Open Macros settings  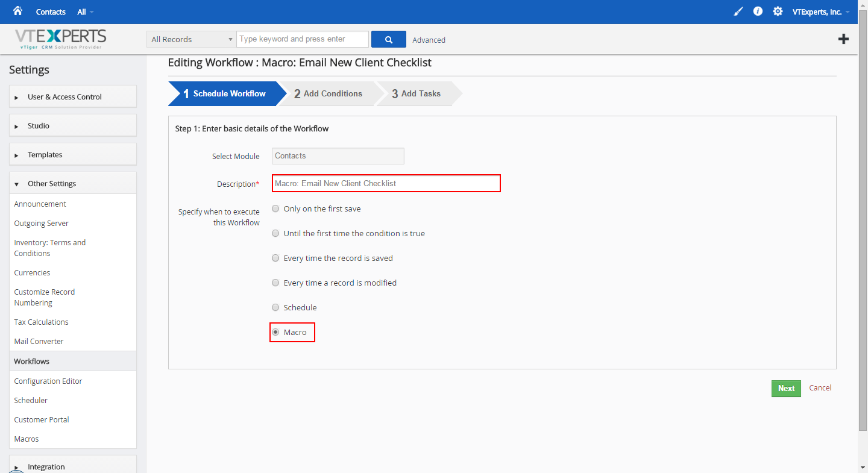(27, 439)
